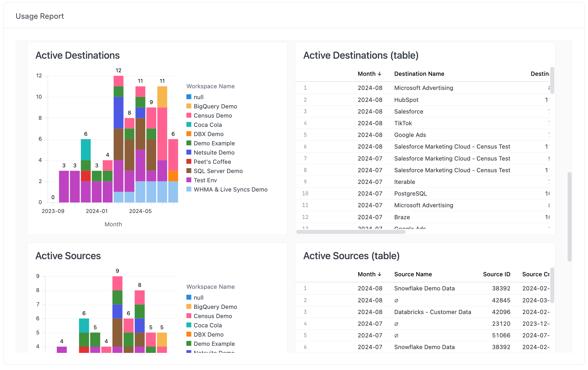The image size is (588, 370).
Task: Click the Usage Report title
Action: tap(40, 16)
